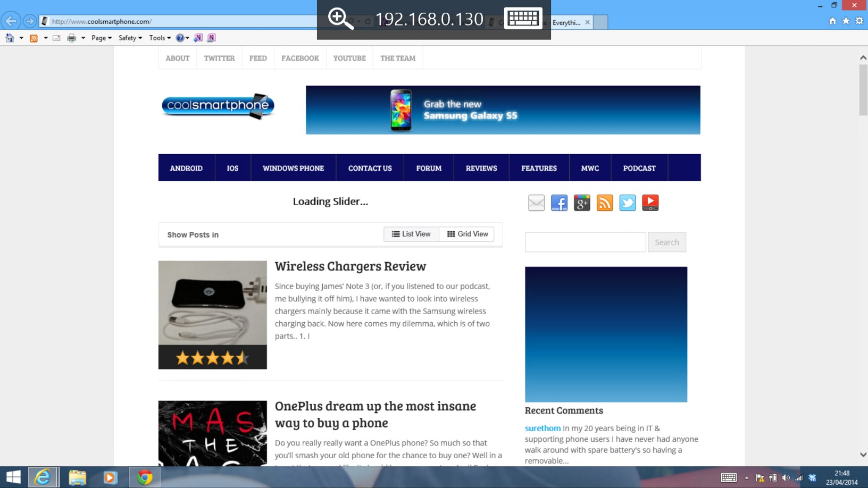This screenshot has height=488, width=868.
Task: Open the Twitter bird social icon
Action: (x=628, y=203)
